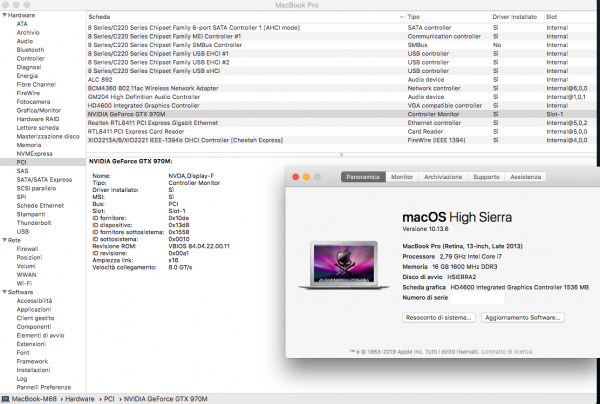600x404 pixels.
Task: Select the NVIDIA GeForce GTX 970M row
Action: (341, 114)
